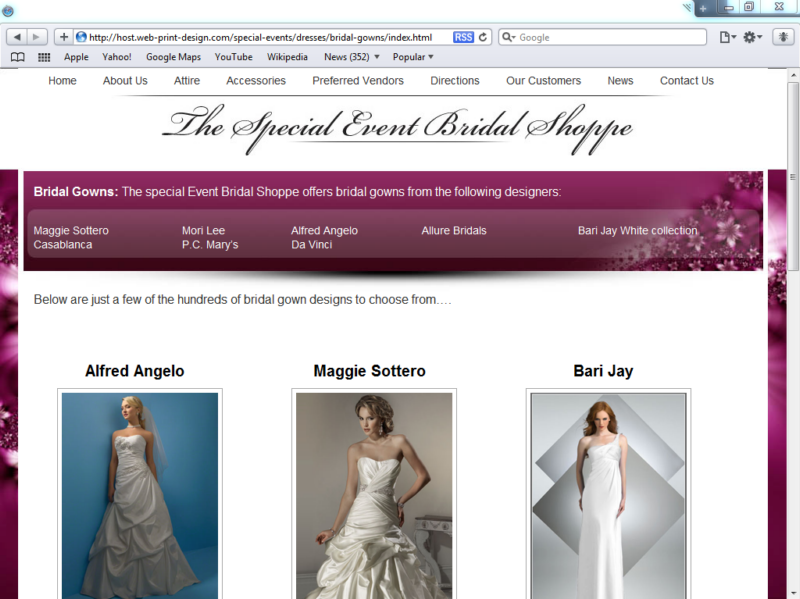Open the Google Maps bookmark
Viewport: 800px width, 599px height.
[173, 57]
